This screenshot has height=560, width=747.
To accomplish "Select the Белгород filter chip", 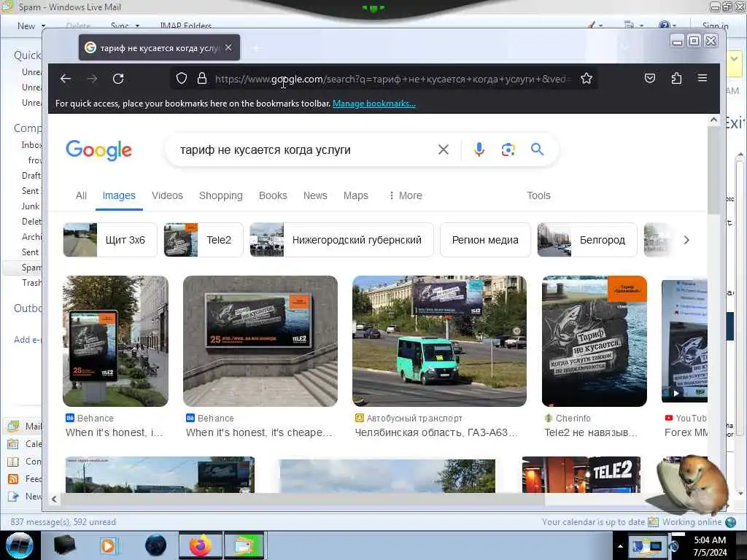I will (587, 240).
